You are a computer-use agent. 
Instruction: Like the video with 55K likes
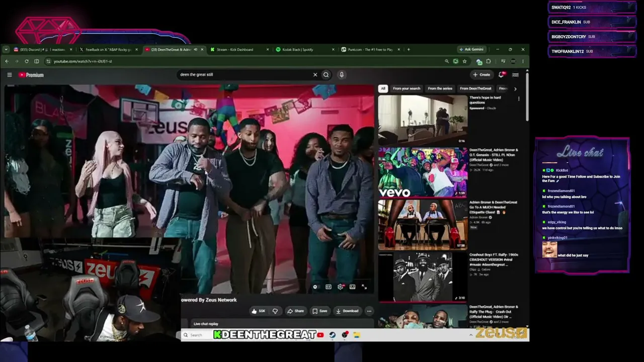[259, 311]
